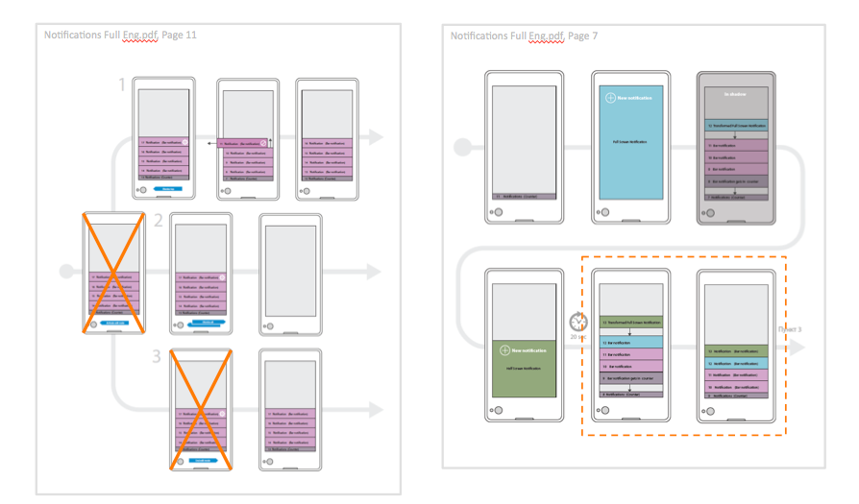
Task: Click the blue Full Screen Notification screen area
Action: coord(627,144)
